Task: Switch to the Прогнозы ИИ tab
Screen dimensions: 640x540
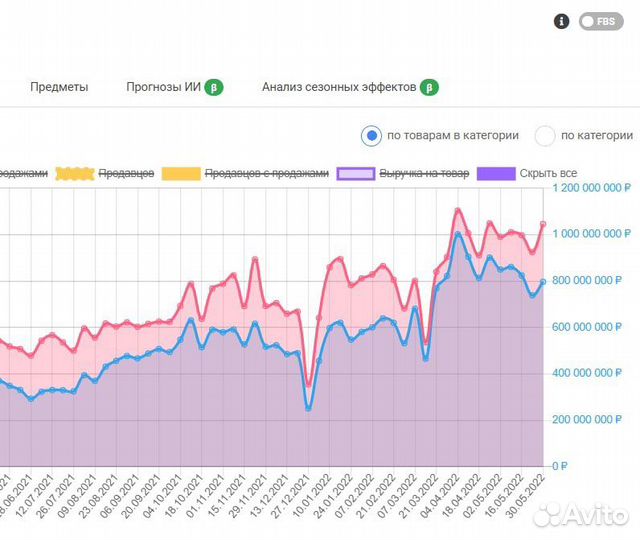Action: [x=164, y=87]
